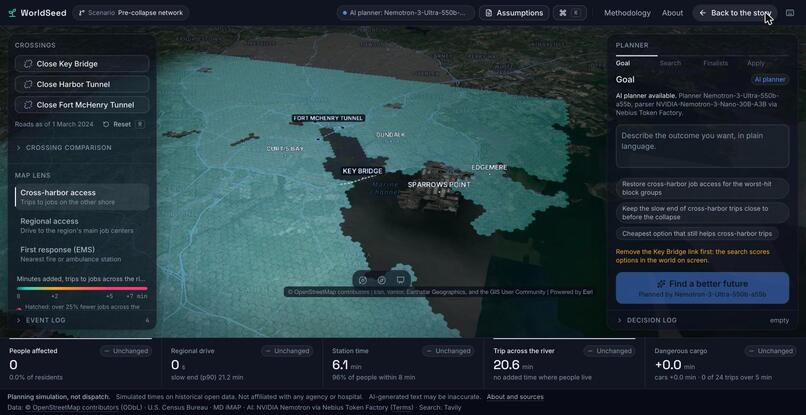The height and width of the screenshot is (415, 806).
Task: Select the Dangerous cargo metric card
Action: pos(725,365)
